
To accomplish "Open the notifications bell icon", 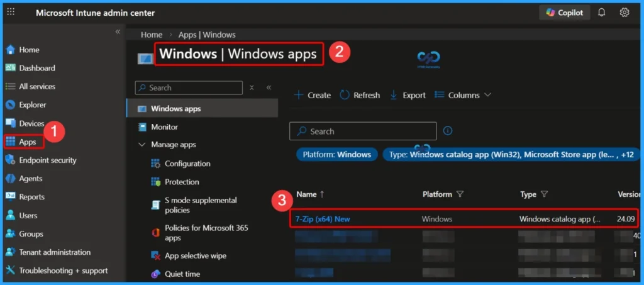I will pyautogui.click(x=601, y=13).
